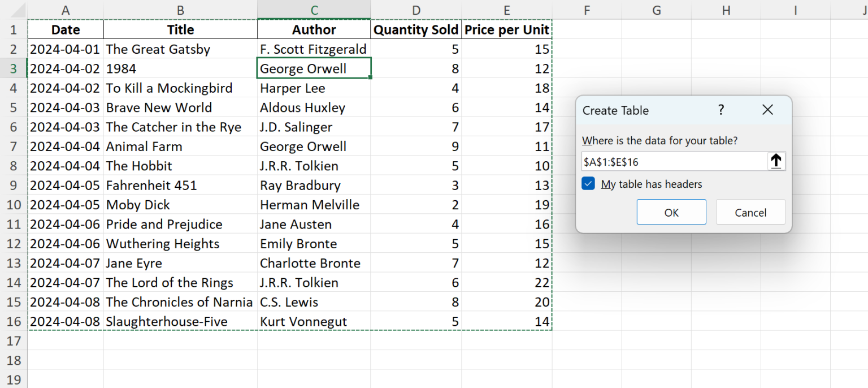Uncheck the My table has headers checkbox
Image resolution: width=868 pixels, height=388 pixels.
pyautogui.click(x=588, y=184)
